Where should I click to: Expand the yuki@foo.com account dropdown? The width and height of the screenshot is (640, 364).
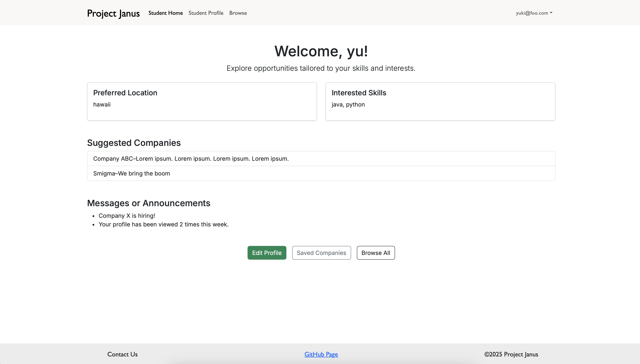pyautogui.click(x=532, y=13)
